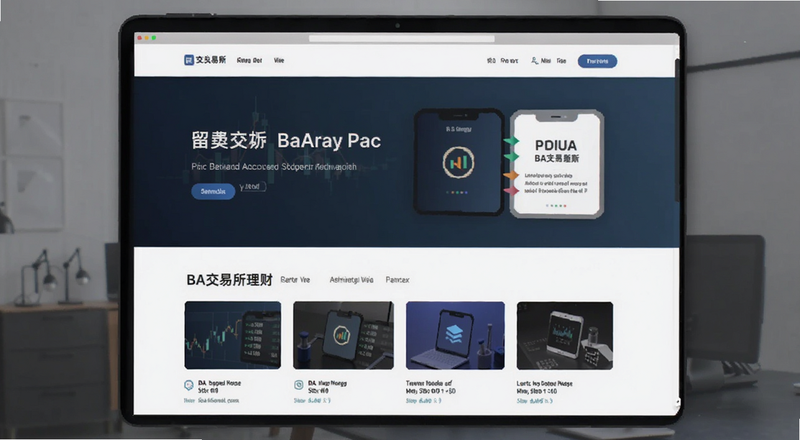Open the phone-with-circle-logo thumbnail card
800x440 pixels.
343,335
